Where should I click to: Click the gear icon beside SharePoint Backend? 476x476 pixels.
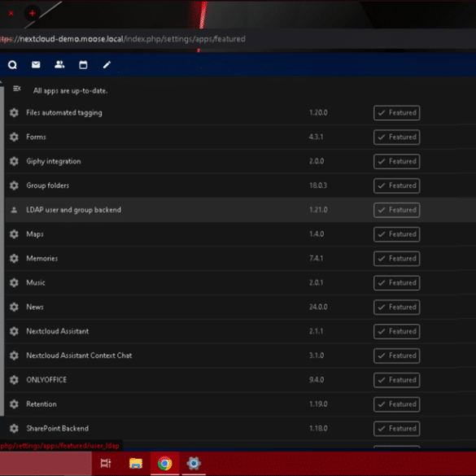[x=14, y=428]
